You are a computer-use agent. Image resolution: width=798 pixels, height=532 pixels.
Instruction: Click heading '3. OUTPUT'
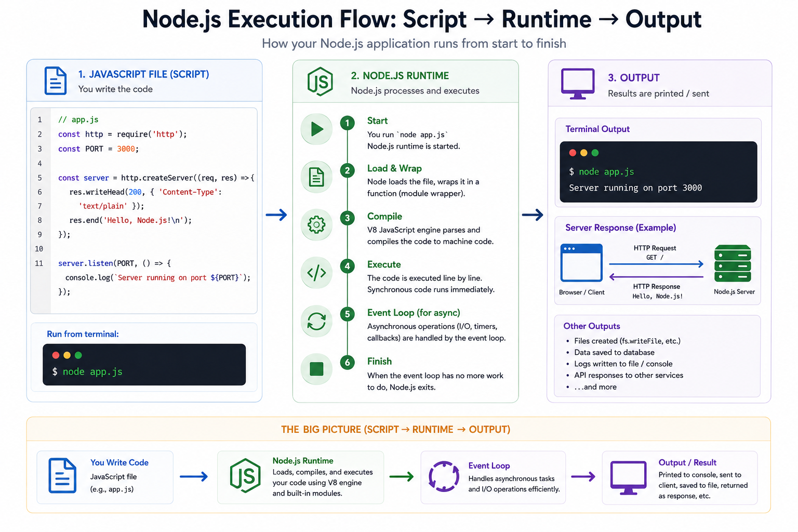click(x=634, y=78)
